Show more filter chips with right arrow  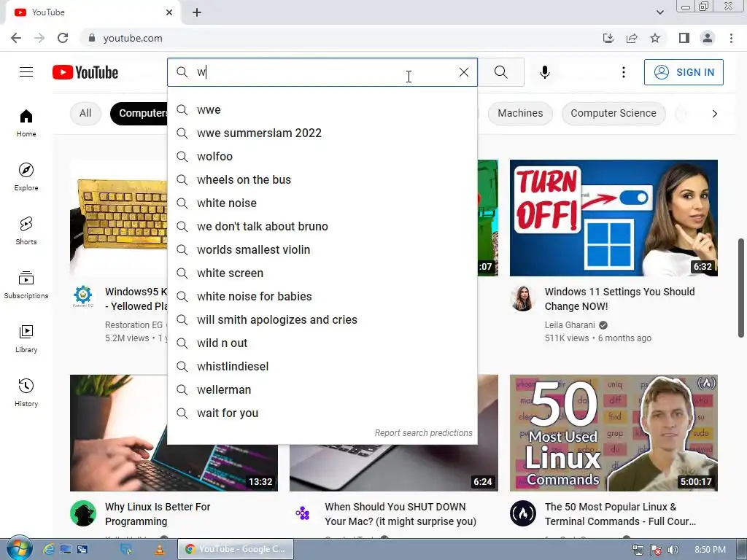click(x=714, y=113)
